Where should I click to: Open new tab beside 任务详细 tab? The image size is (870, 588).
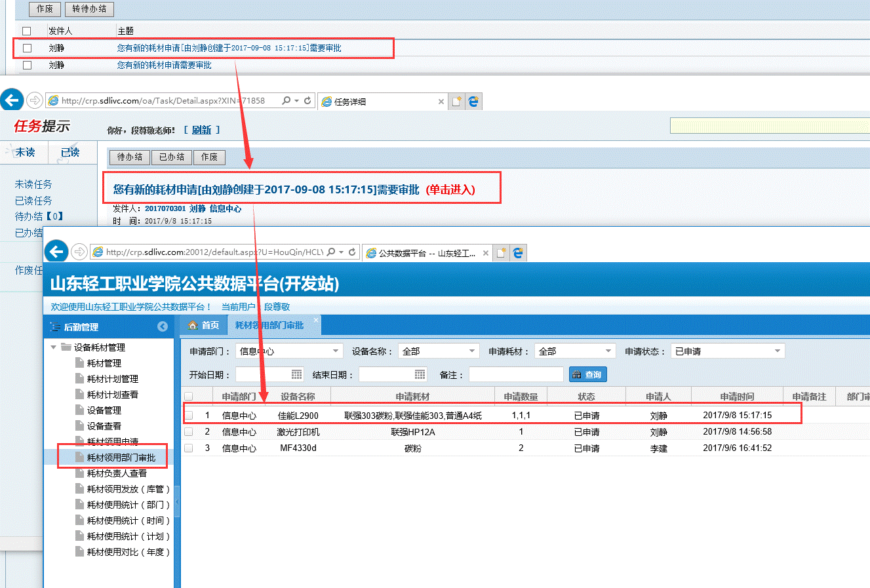coord(457,102)
